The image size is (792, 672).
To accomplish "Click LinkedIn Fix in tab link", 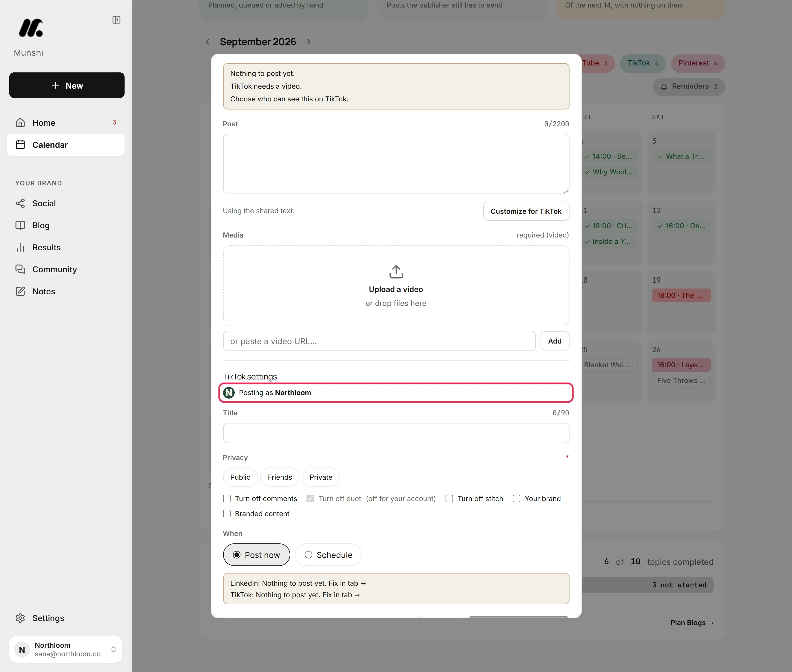I will tap(347, 583).
